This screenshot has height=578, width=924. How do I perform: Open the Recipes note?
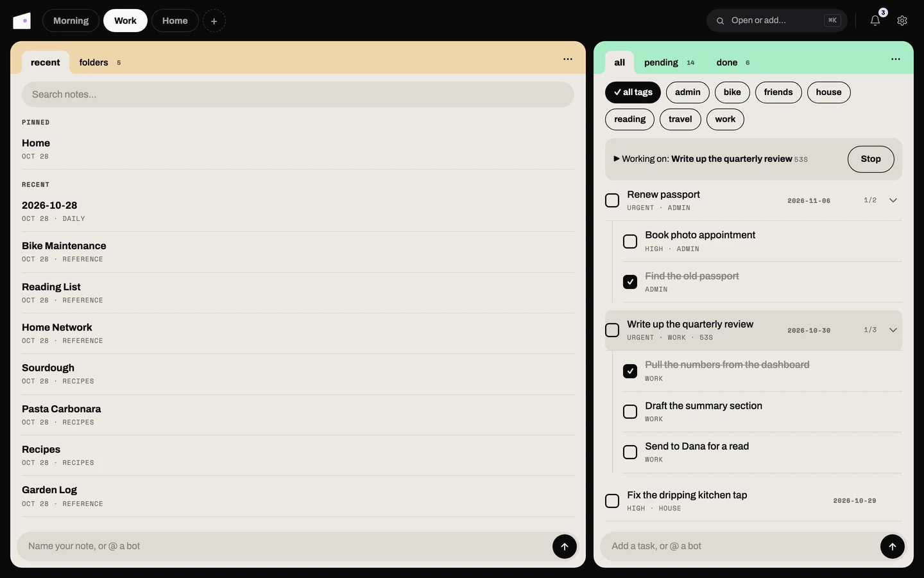[x=298, y=455]
